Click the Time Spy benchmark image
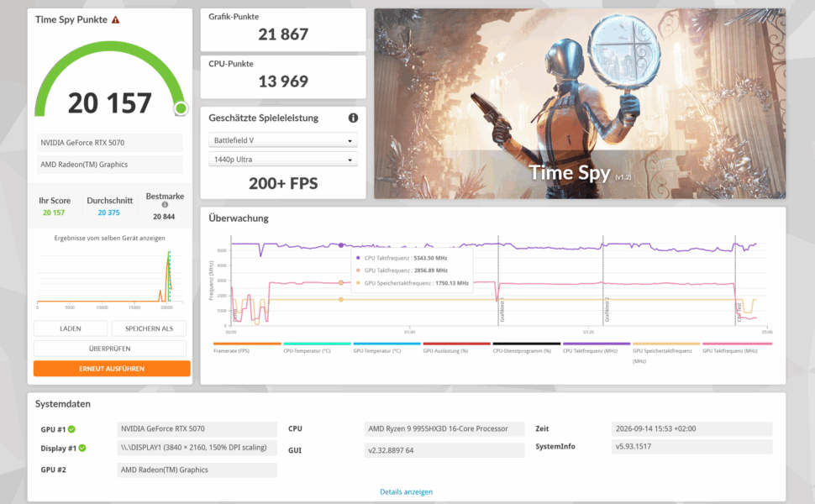The image size is (815, 504). click(580, 103)
